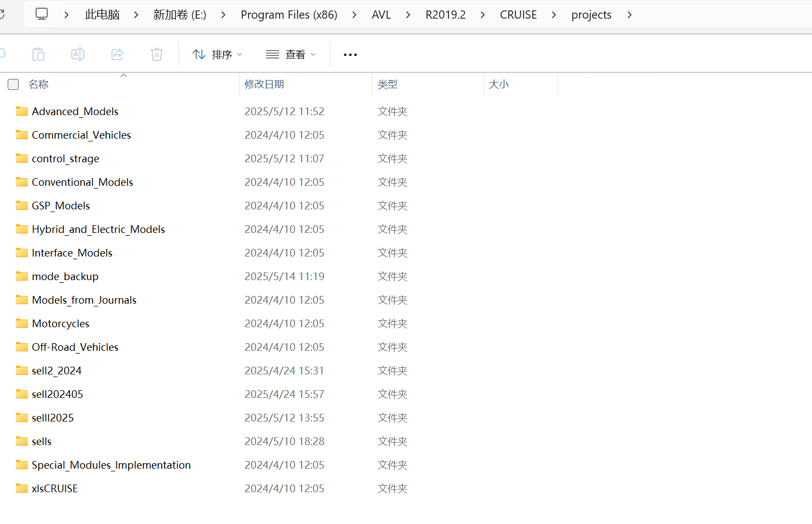The image size is (812, 524).
Task: Select the Commercial_Vehicles folder icon
Action: point(22,135)
